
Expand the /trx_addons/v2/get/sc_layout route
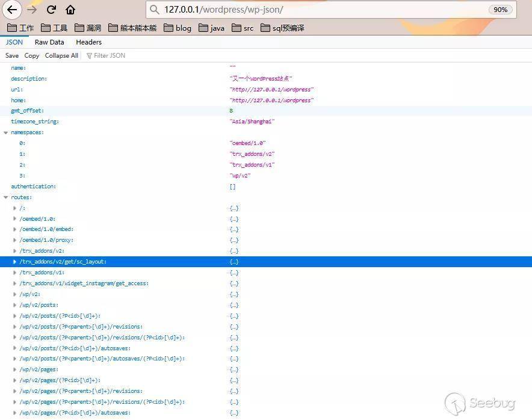pyautogui.click(x=15, y=262)
